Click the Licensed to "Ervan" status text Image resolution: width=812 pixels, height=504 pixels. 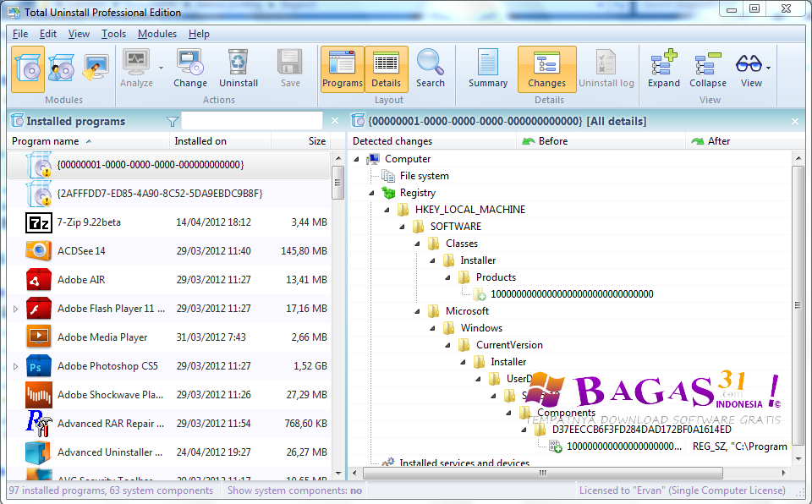click(x=682, y=490)
